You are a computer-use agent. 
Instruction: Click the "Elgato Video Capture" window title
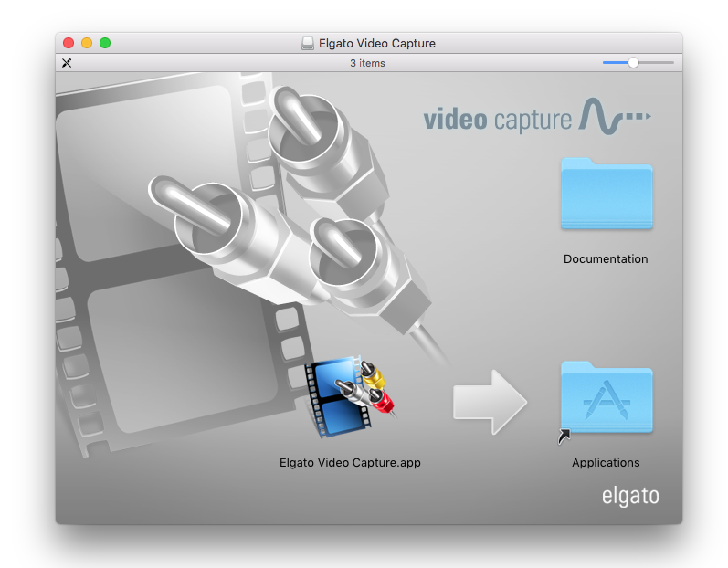(x=377, y=43)
